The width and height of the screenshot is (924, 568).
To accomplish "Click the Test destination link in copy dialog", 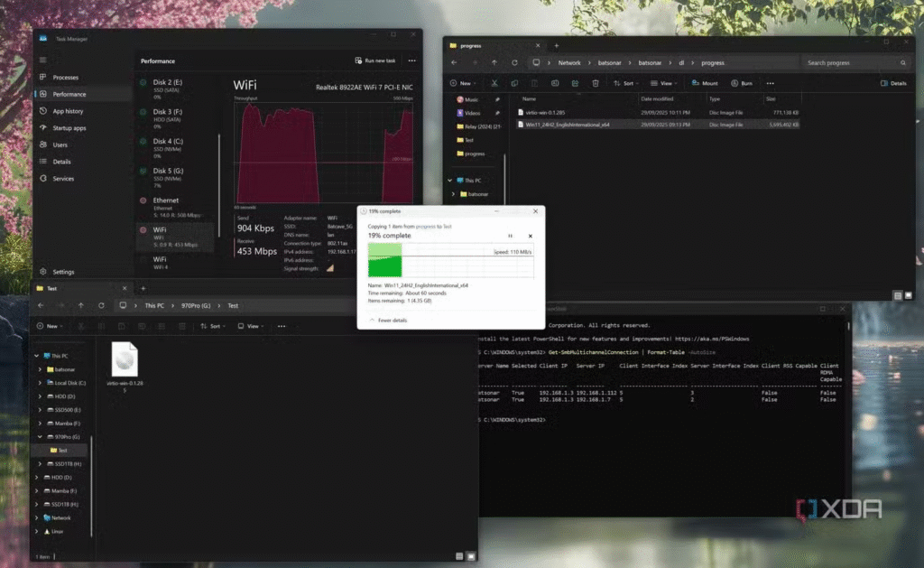I will pyautogui.click(x=447, y=227).
